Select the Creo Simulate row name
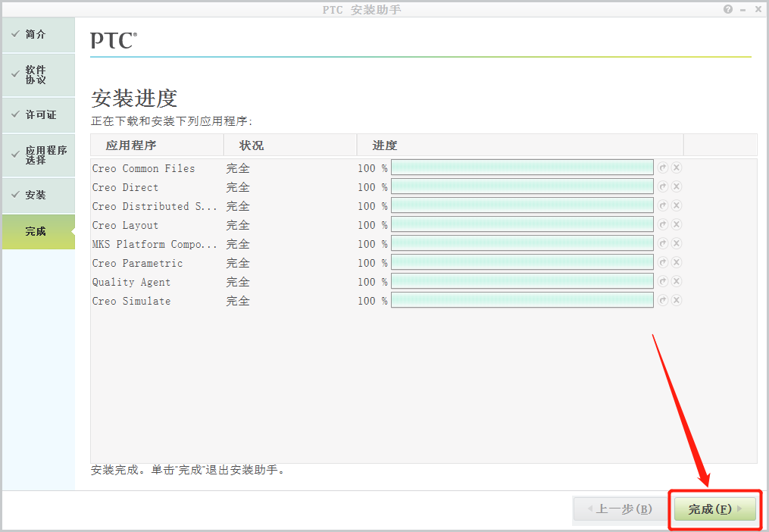 tap(131, 302)
